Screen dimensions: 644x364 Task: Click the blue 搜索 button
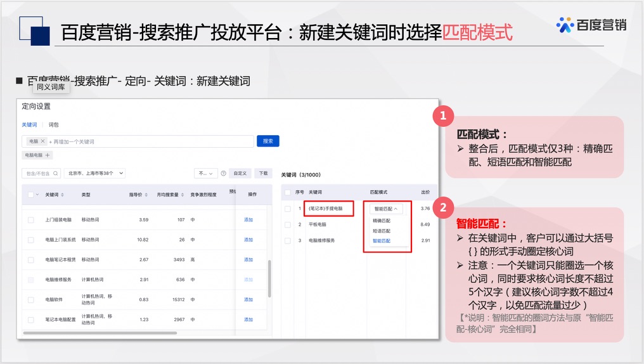click(267, 141)
